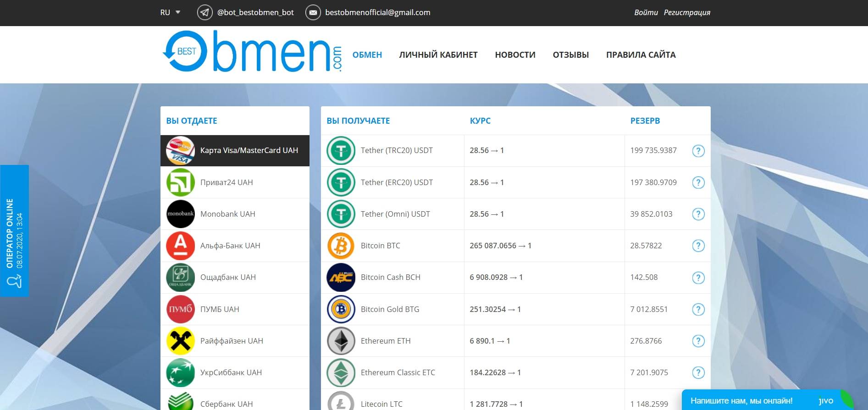Viewport: 868px width, 410px height.
Task: Open the @bot_bestobmen_bot link
Action: pyautogui.click(x=255, y=12)
